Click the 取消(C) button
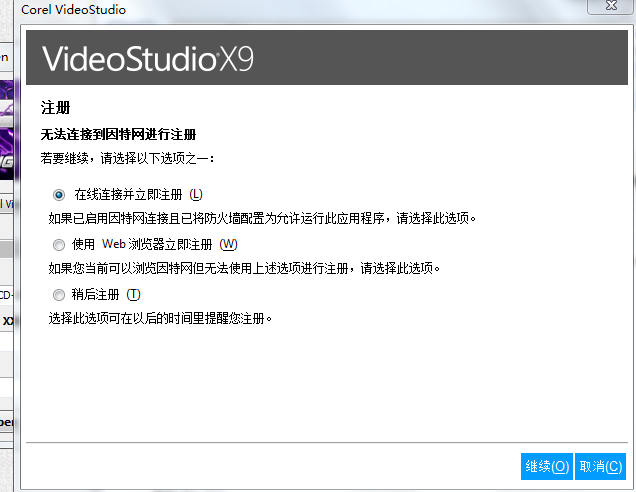This screenshot has height=492, width=636. (x=601, y=466)
